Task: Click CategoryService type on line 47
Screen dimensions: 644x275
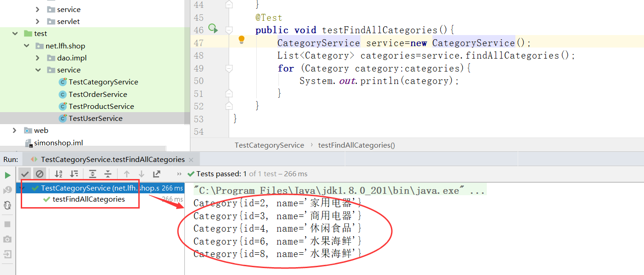Action: pyautogui.click(x=319, y=43)
